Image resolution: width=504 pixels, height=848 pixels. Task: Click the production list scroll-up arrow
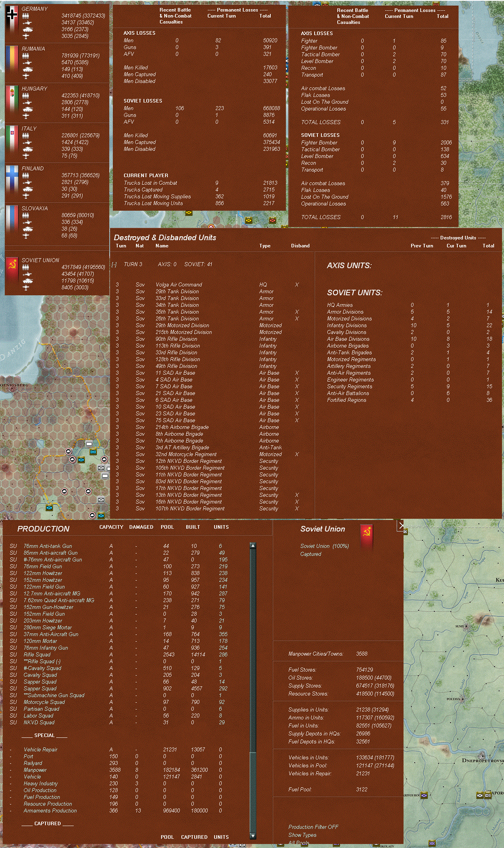[x=253, y=546]
